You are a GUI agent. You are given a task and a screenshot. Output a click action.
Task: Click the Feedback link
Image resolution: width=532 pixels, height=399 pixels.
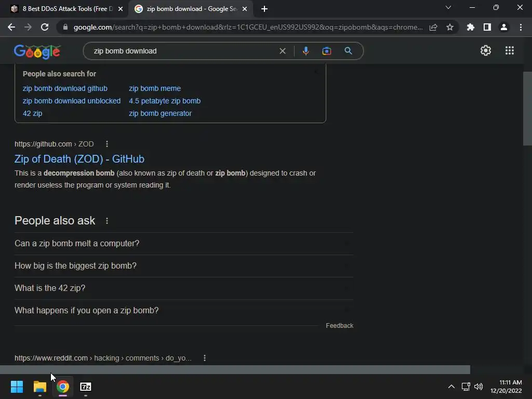[x=340, y=325]
